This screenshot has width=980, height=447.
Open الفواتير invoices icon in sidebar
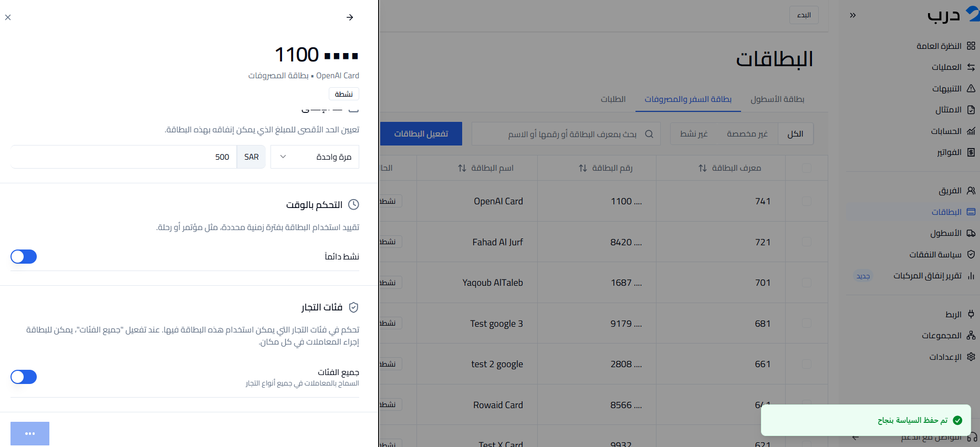[x=971, y=152]
